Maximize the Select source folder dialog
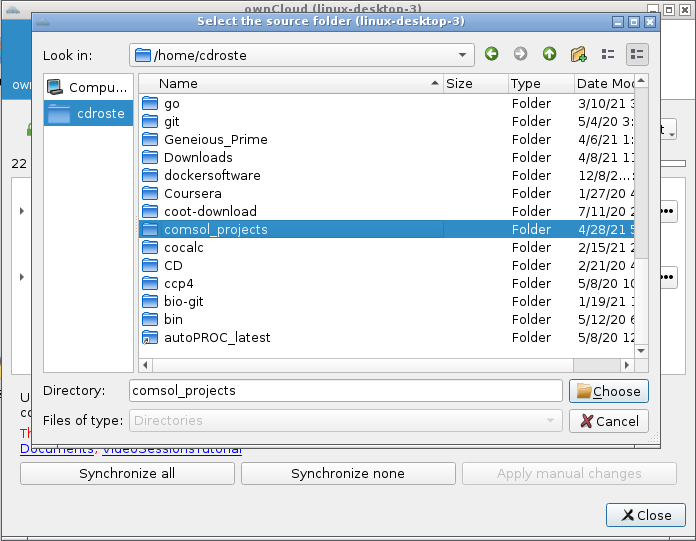This screenshot has width=696, height=541. 634,22
